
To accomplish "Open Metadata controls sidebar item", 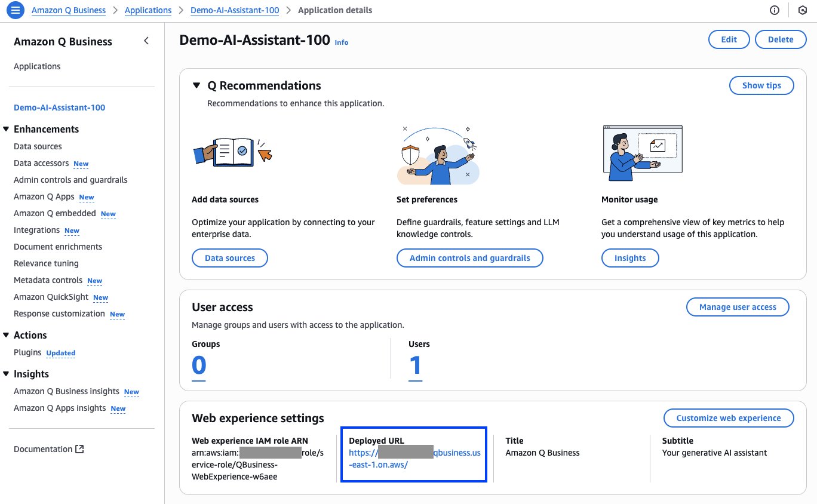I will (x=48, y=280).
